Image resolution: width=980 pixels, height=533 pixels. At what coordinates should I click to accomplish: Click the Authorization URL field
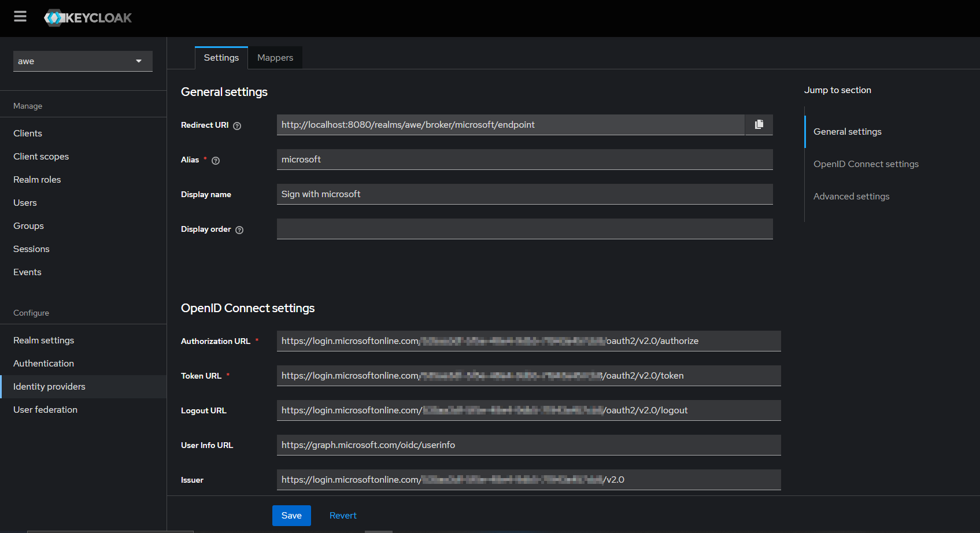point(529,341)
